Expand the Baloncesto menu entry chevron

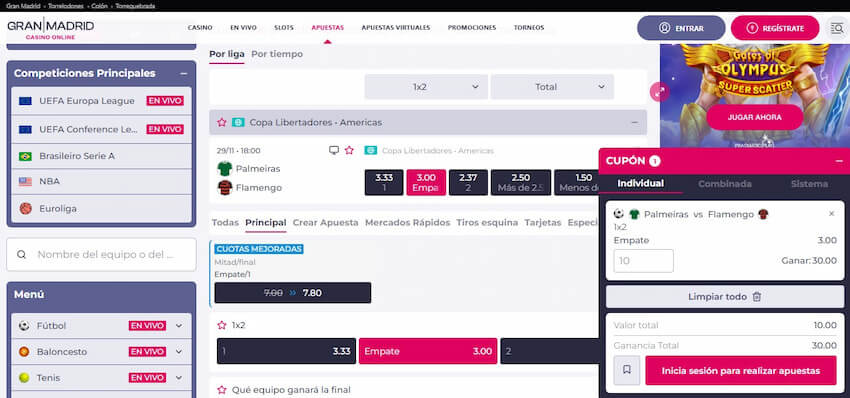point(179,352)
